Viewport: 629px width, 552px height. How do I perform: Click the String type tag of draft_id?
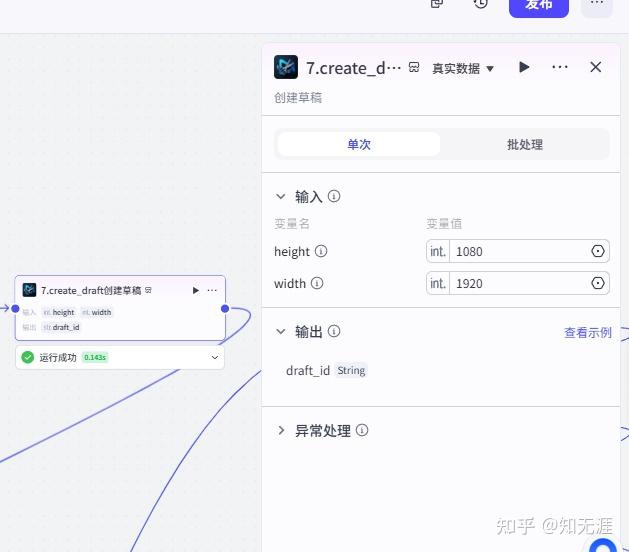tap(351, 371)
